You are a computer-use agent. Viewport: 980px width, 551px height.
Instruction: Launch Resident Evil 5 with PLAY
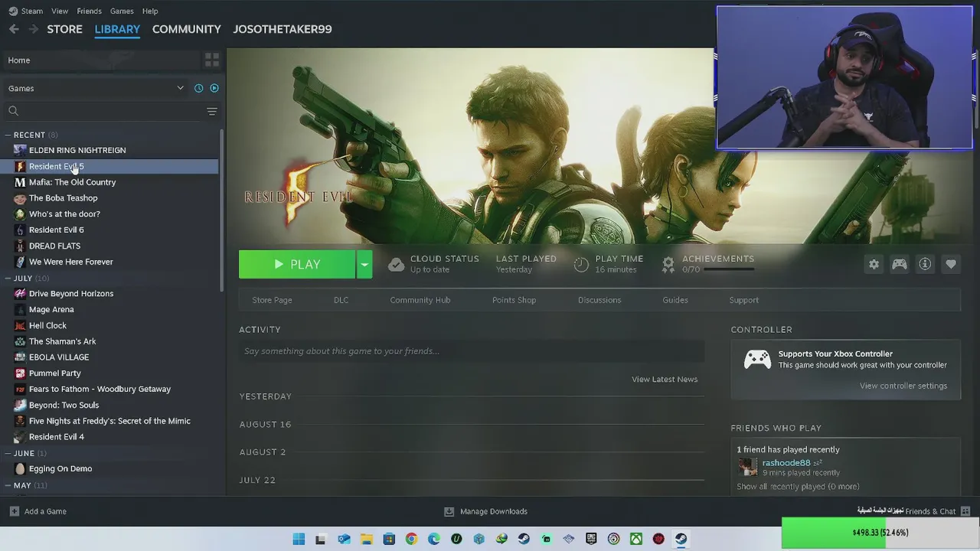point(297,264)
